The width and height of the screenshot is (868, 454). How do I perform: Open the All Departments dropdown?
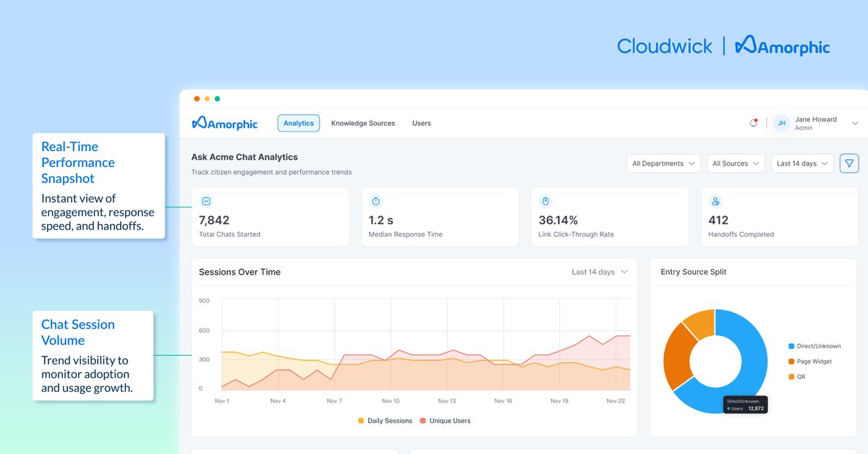click(664, 163)
